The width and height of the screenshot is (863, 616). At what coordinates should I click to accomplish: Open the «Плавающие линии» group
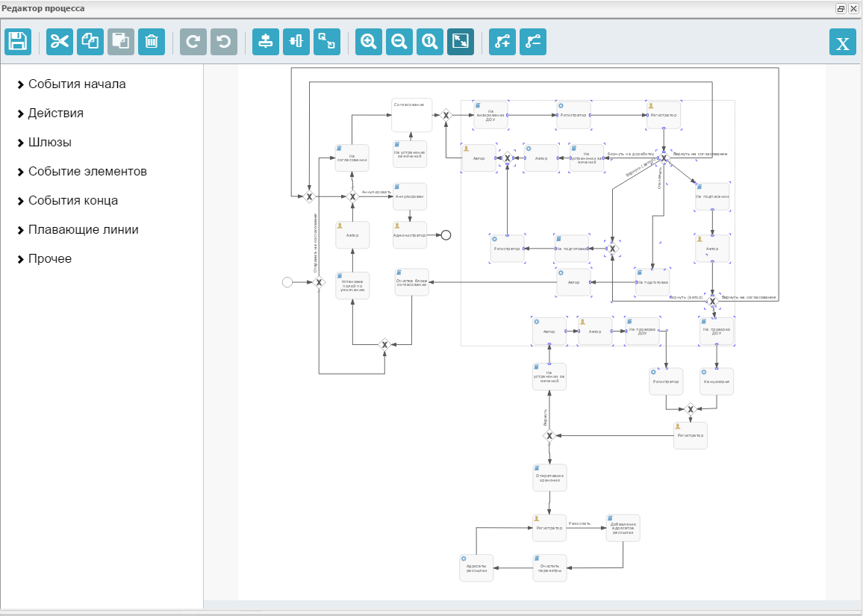(83, 230)
